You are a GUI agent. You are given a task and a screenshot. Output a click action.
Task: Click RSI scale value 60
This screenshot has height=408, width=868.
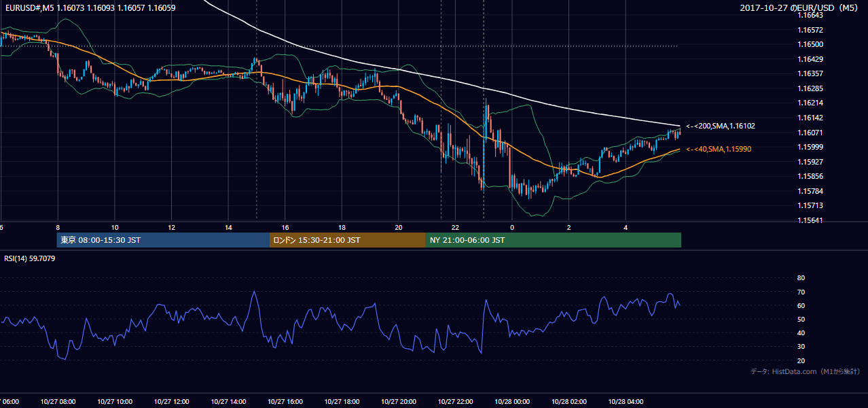801,305
